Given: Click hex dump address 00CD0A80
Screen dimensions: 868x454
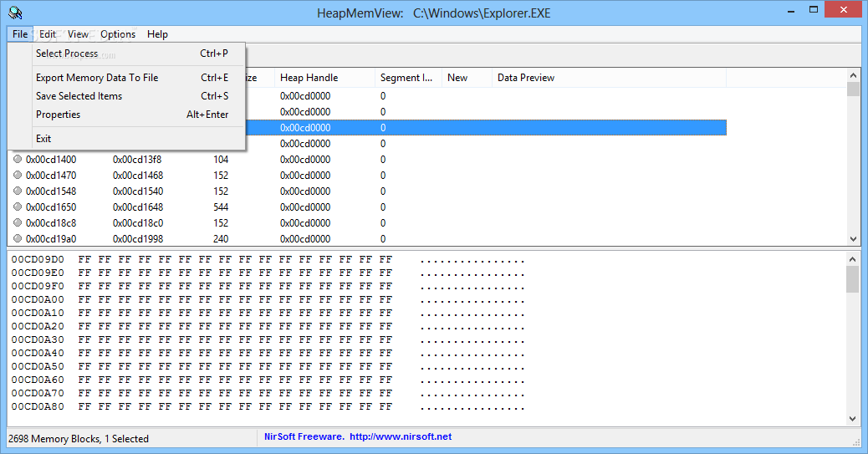Looking at the screenshot, I should pyautogui.click(x=38, y=406).
